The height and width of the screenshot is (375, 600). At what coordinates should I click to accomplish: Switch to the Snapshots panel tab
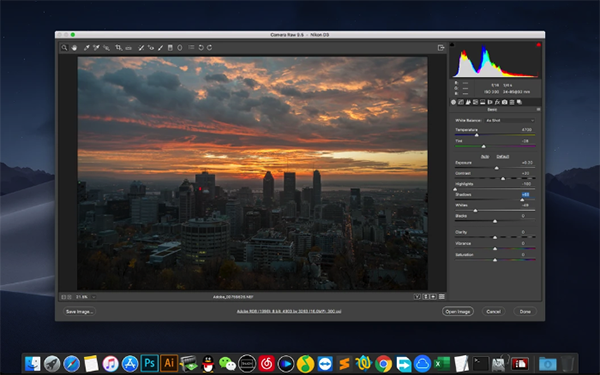coord(519,102)
